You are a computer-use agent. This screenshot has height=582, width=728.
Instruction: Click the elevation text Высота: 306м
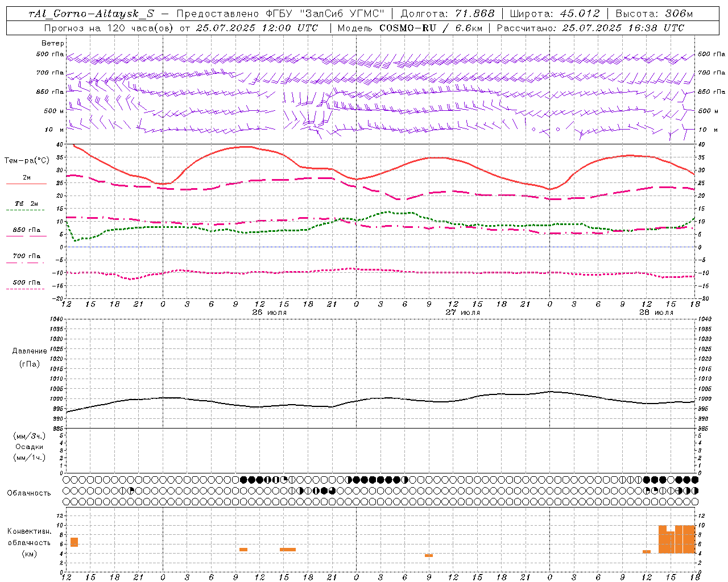[x=655, y=14]
